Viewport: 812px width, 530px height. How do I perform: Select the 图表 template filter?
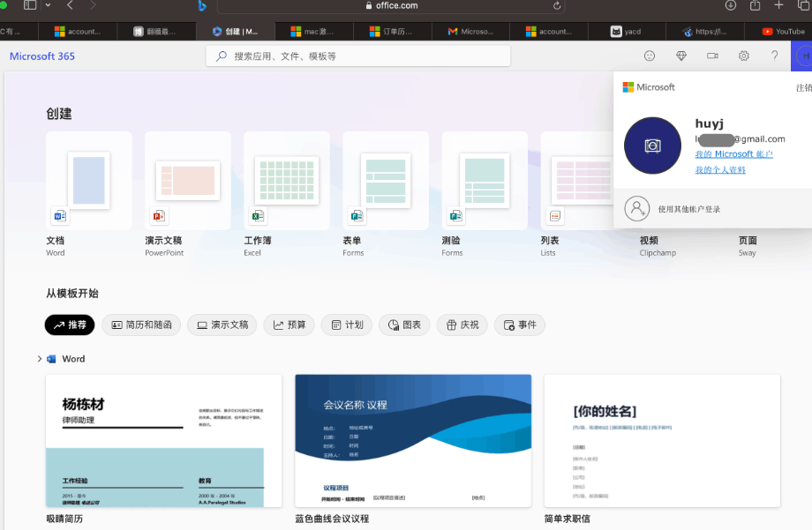(404, 325)
